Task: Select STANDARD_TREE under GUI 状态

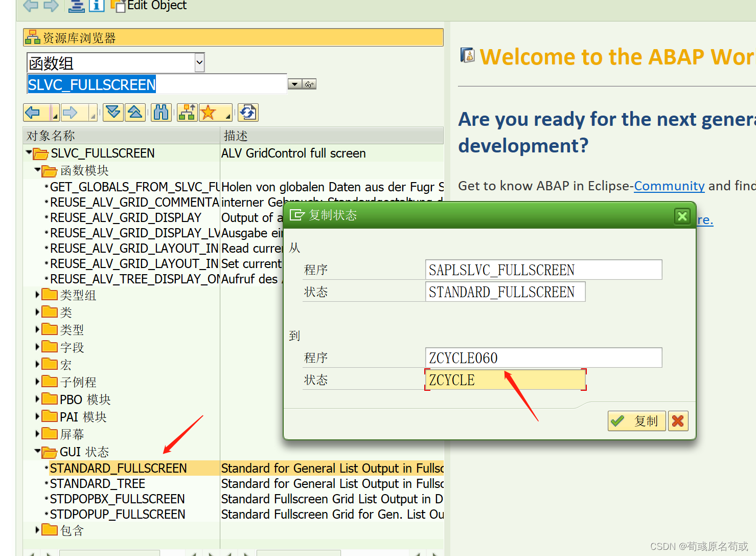Action: tap(97, 483)
